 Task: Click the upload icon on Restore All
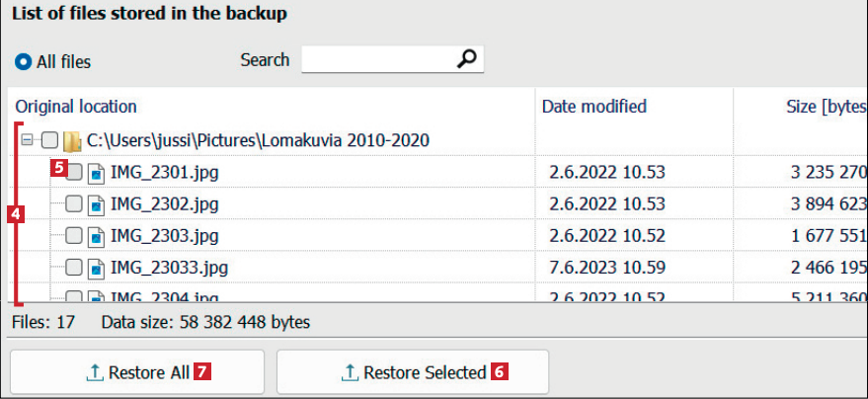click(x=95, y=372)
